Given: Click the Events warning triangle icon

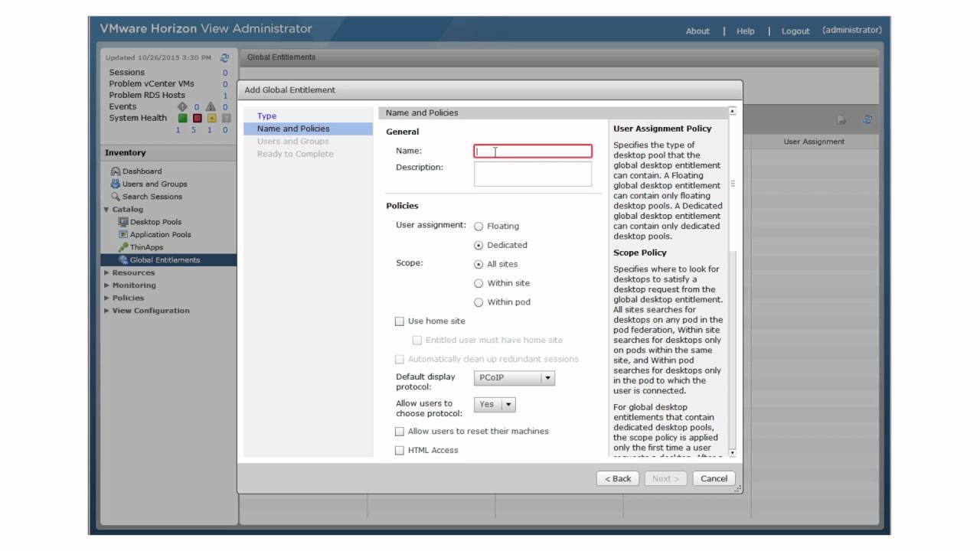Looking at the screenshot, I should pos(211,107).
